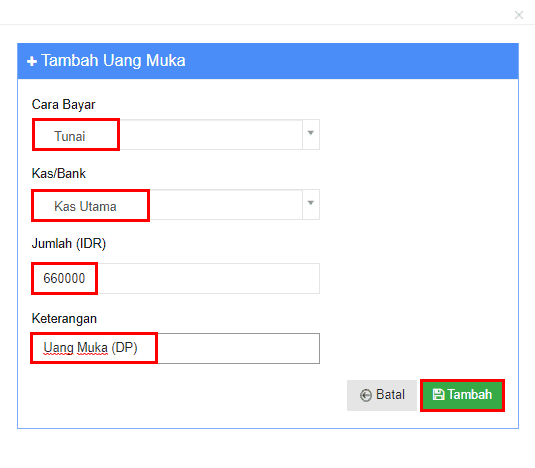Open the Cara Bayar dropdown arrow
This screenshot has width=535, height=468.
point(310,134)
